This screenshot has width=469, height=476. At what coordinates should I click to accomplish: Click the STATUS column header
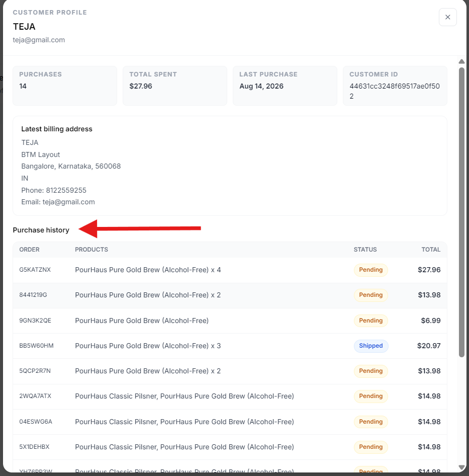point(365,250)
